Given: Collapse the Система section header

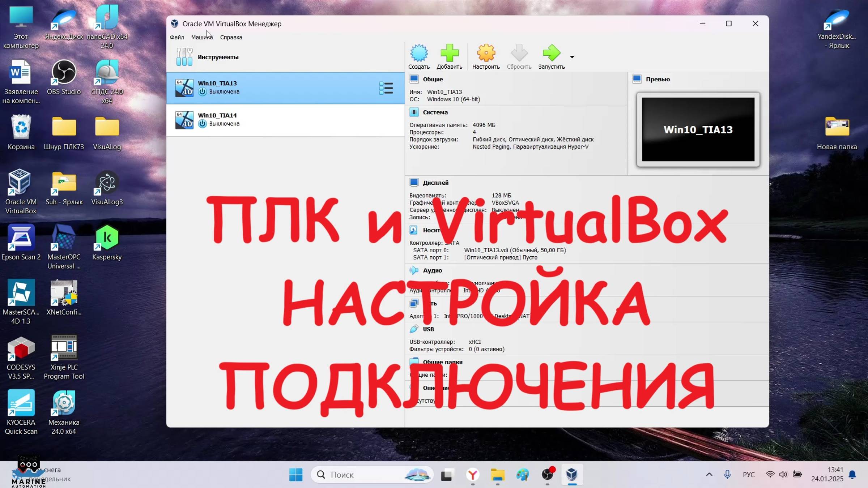Looking at the screenshot, I should tap(435, 112).
